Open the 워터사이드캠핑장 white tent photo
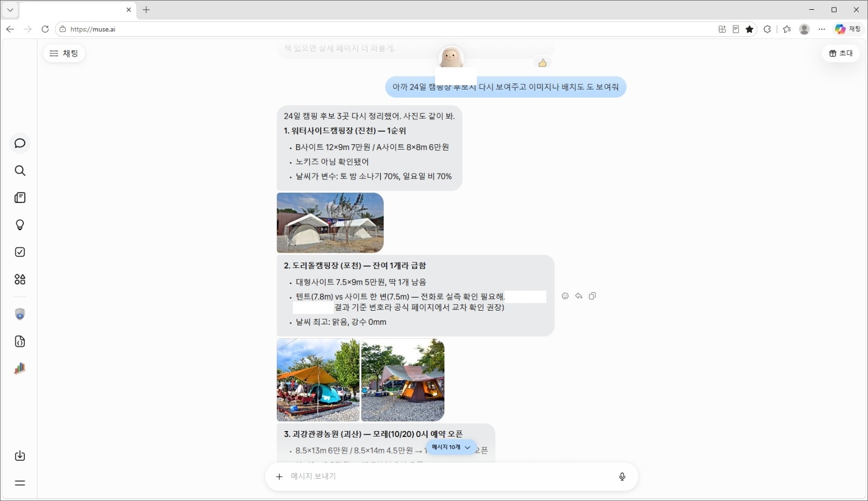 click(x=330, y=223)
